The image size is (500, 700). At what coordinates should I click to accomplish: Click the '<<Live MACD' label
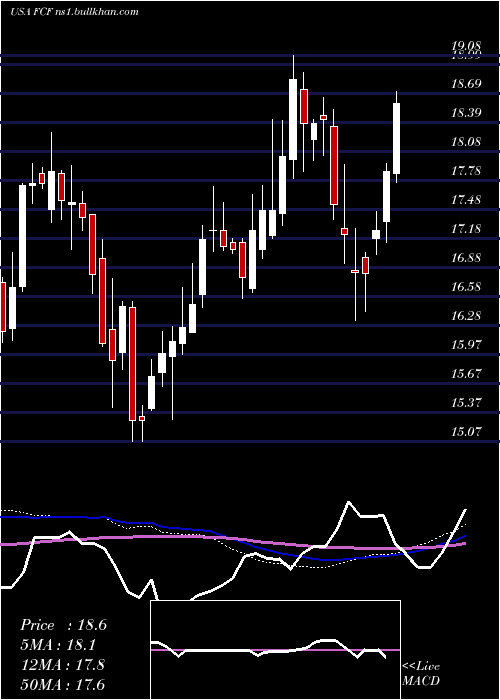(421, 673)
